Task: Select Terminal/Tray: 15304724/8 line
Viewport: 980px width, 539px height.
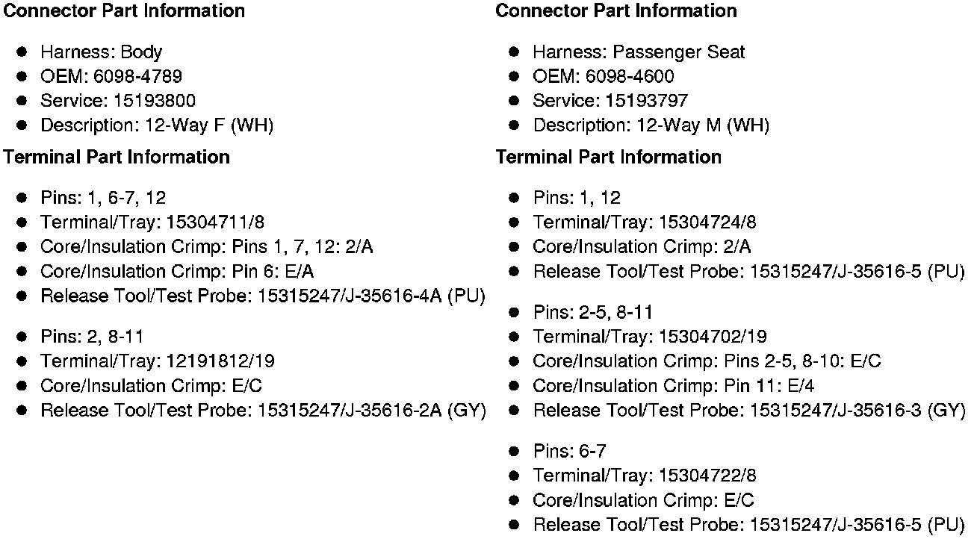Action: [645, 222]
